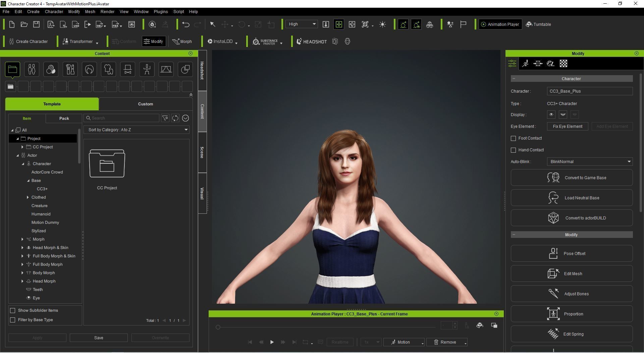Image resolution: width=644 pixels, height=353 pixels.
Task: Open the Motion pose category icon in Content
Action: pyautogui.click(x=147, y=69)
